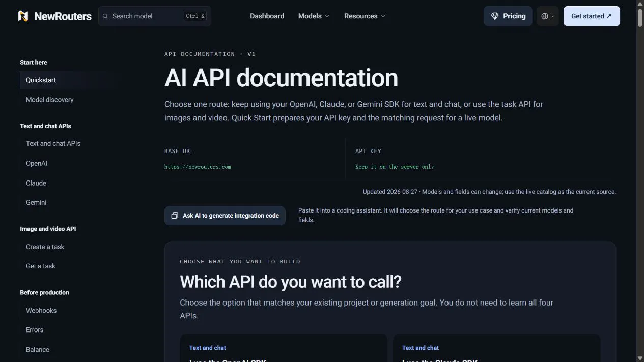Viewport: 644px width, 362px height.
Task: Click the scrollbar down arrow
Action: coord(640,358)
